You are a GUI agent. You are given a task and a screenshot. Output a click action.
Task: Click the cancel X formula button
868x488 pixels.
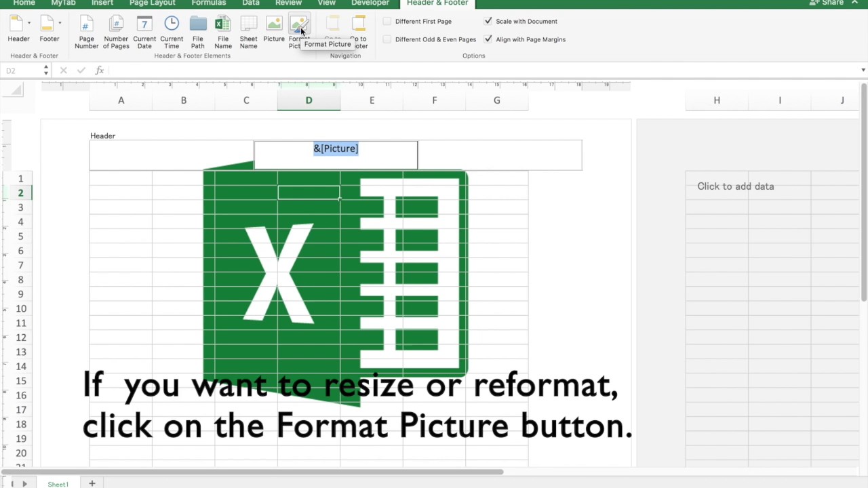[x=63, y=70]
